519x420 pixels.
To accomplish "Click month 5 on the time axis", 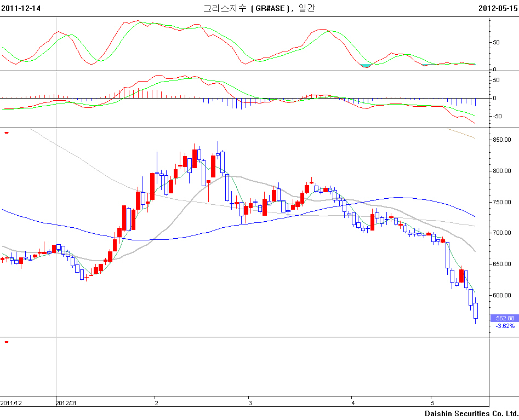I will coord(432,403).
